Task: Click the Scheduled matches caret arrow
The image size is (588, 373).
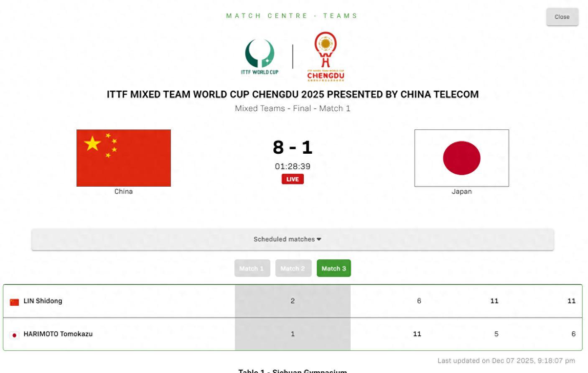Action: click(319, 239)
